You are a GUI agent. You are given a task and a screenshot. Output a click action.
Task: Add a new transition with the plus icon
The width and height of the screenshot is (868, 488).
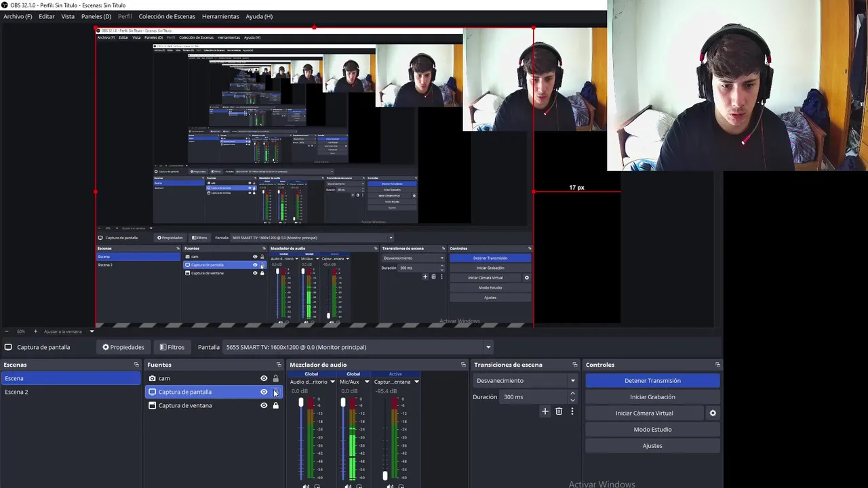click(x=545, y=411)
